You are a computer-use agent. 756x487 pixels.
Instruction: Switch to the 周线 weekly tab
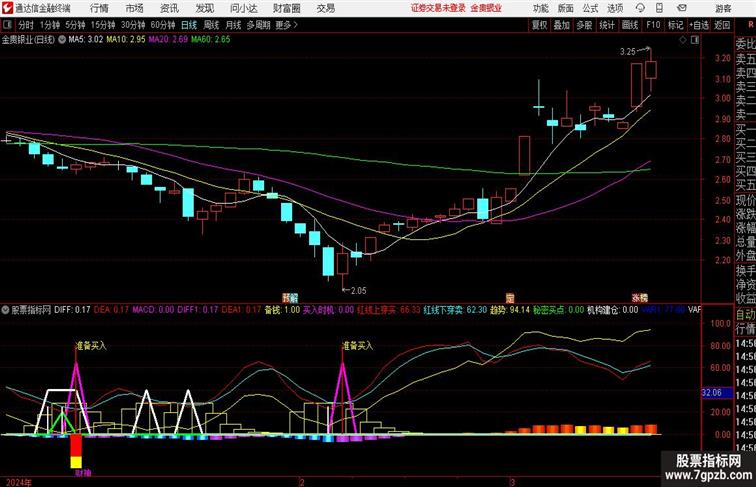coord(211,25)
